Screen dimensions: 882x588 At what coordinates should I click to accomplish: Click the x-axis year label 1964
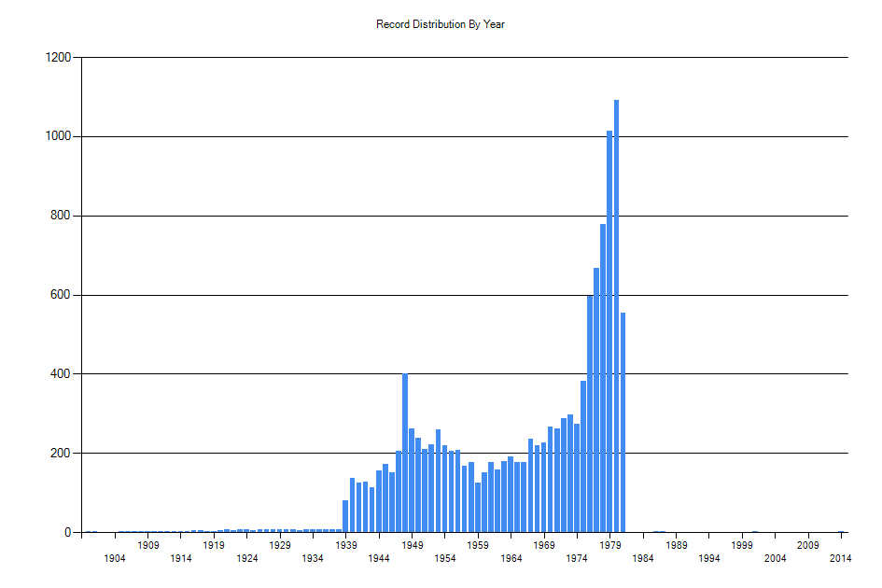click(x=511, y=558)
